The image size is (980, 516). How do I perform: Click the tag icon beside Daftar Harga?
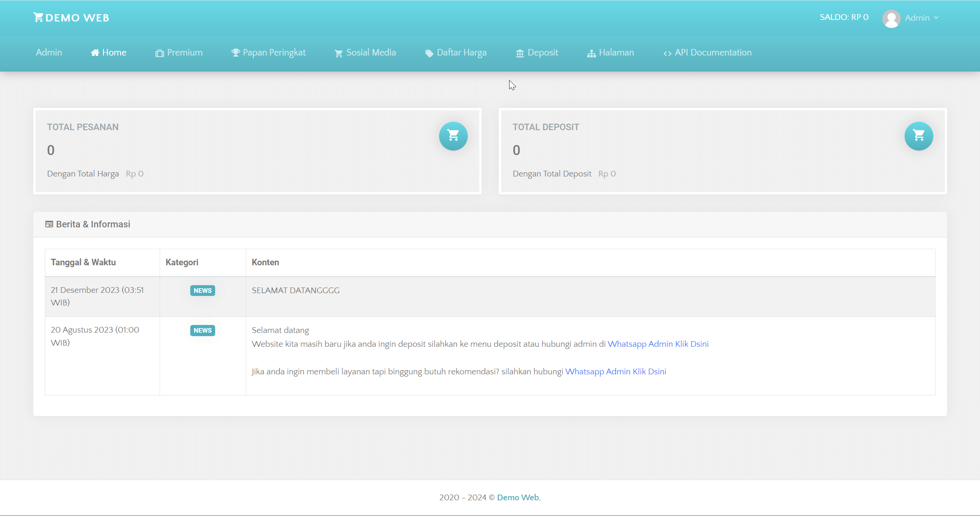(x=428, y=53)
